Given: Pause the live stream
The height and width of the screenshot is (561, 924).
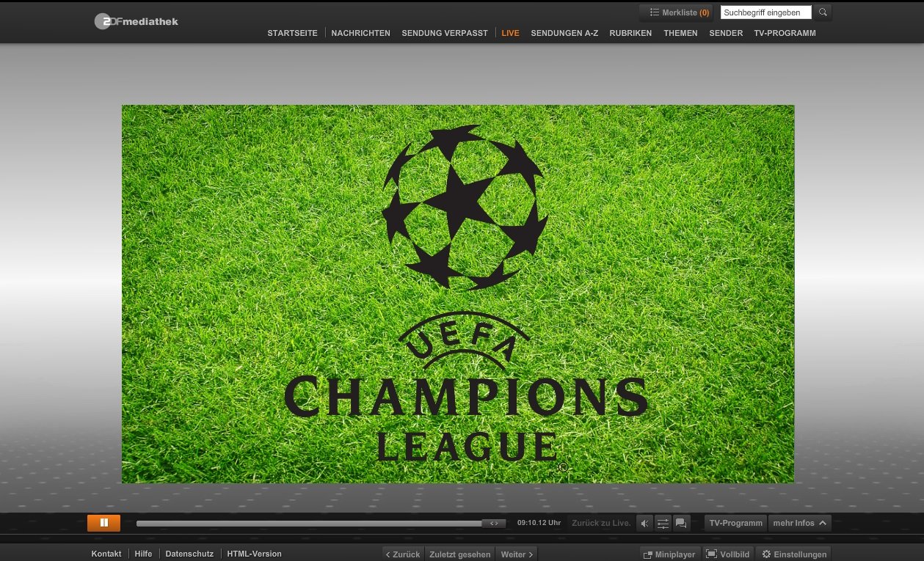Looking at the screenshot, I should [x=103, y=523].
